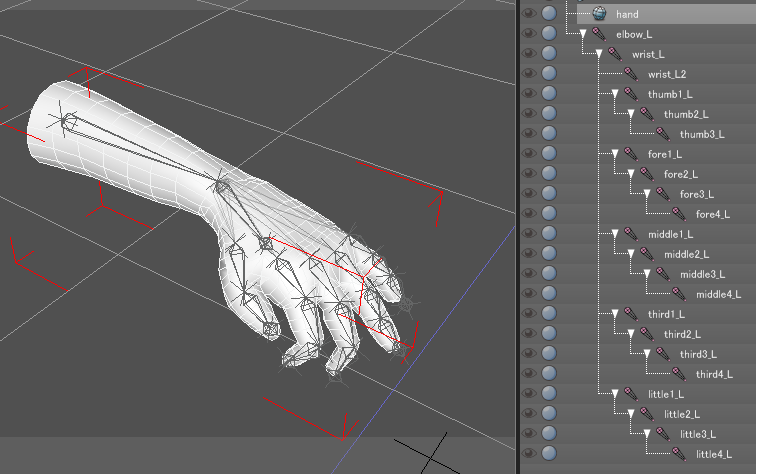Select the fore4_L joint name
The height and width of the screenshot is (474, 757).
click(x=713, y=214)
